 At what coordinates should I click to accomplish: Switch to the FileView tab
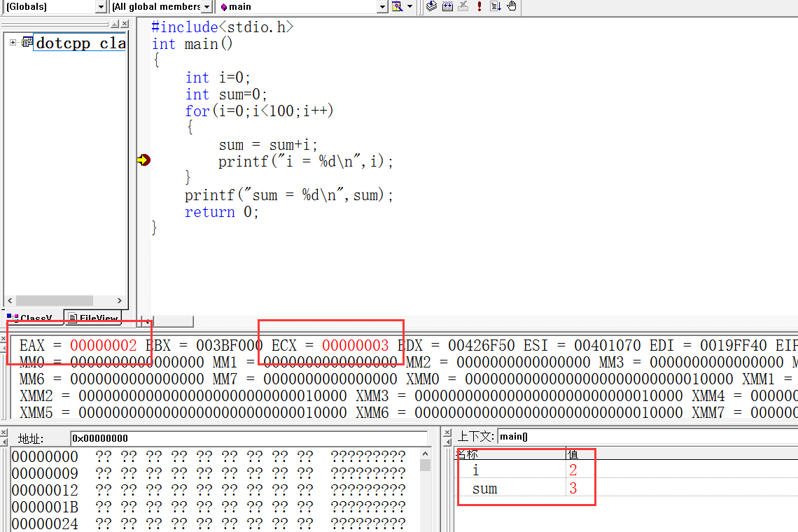tap(93, 318)
